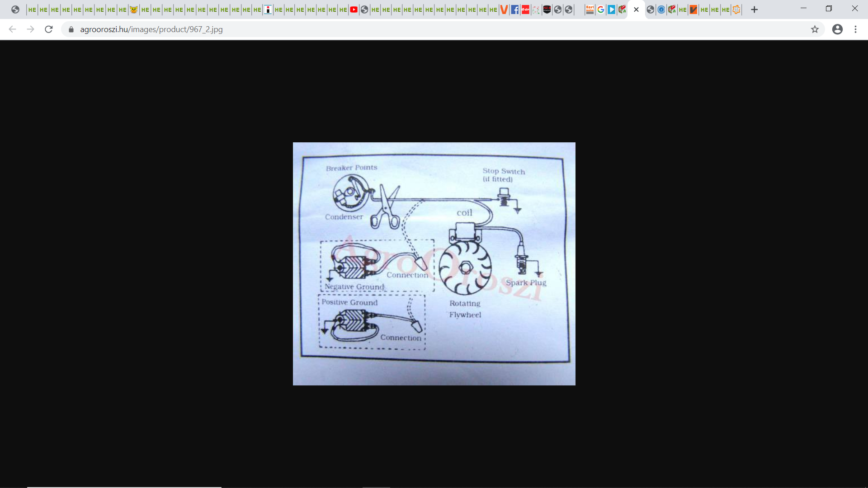Reload the current page
Viewport: 868px width, 488px height.
pos(49,29)
